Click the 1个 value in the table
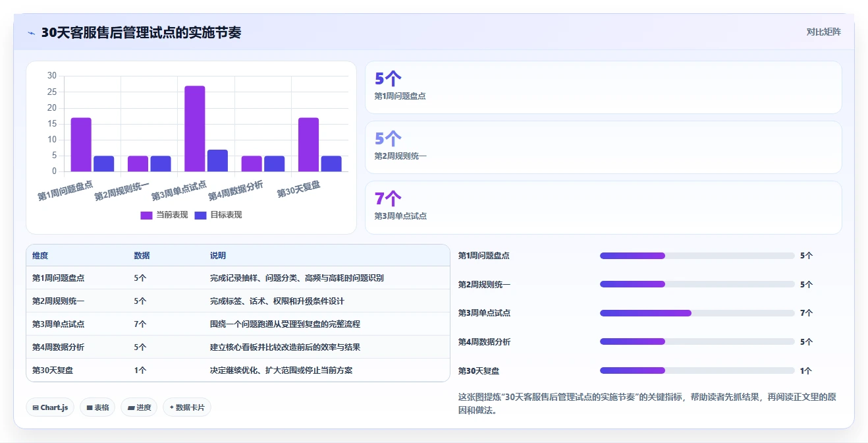This screenshot has width=868, height=443. tap(140, 370)
